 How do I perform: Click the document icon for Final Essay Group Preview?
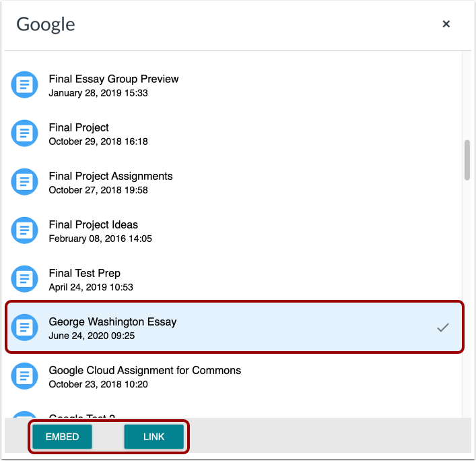25,85
